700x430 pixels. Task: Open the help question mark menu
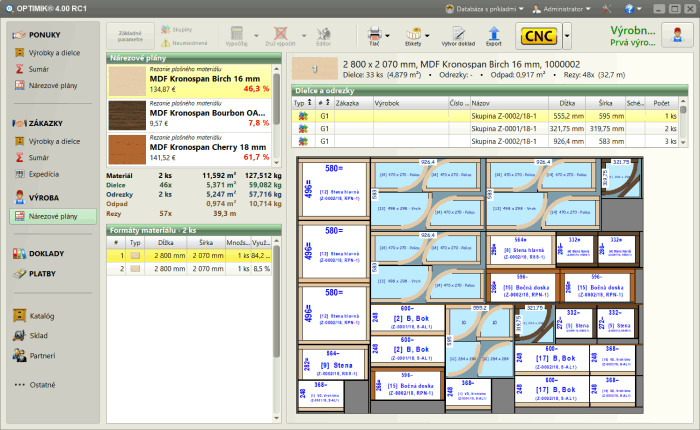[633, 8]
